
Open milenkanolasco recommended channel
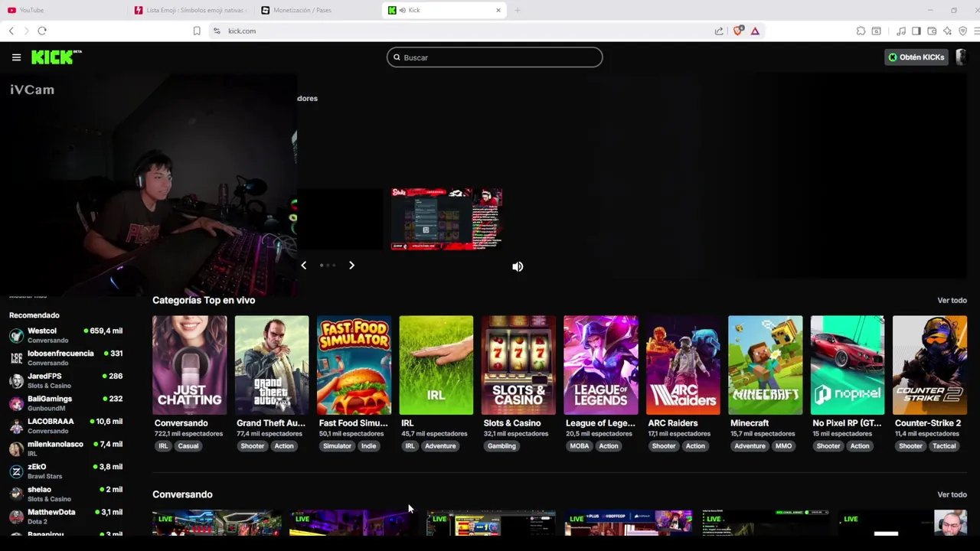point(66,448)
